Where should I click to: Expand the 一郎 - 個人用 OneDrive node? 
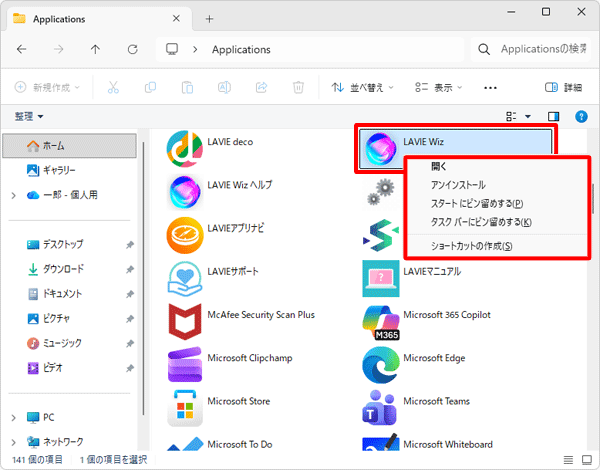[14, 196]
